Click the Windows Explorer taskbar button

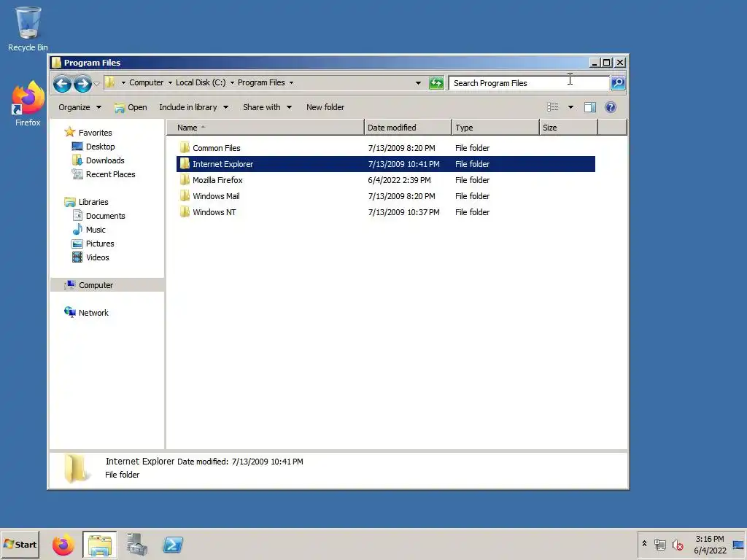click(99, 545)
